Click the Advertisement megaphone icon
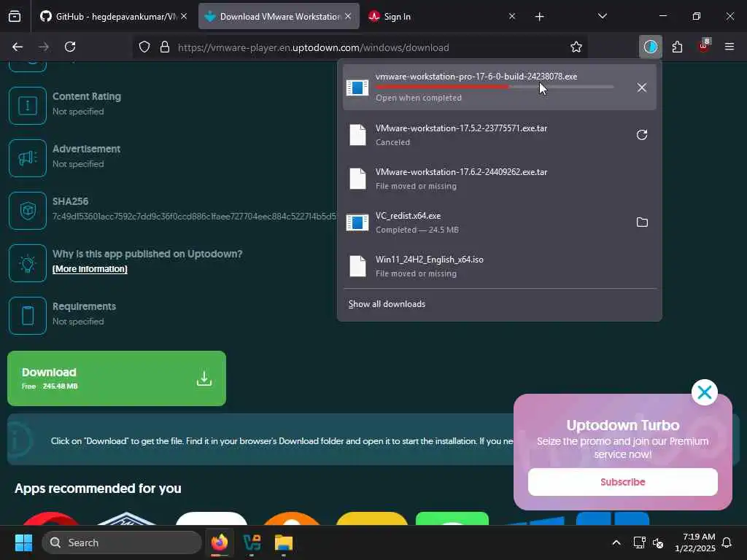Viewport: 747px width, 560px height. tap(27, 158)
